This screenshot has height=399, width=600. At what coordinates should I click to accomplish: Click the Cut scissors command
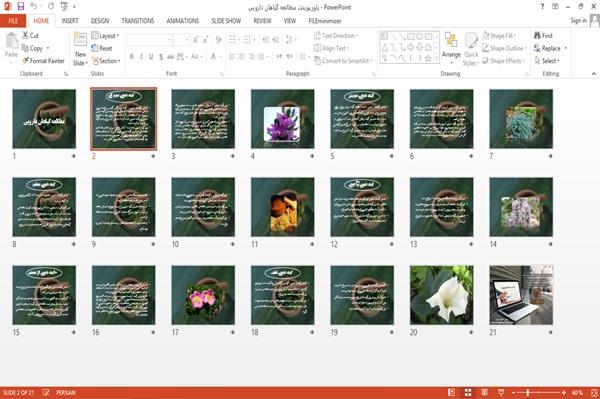click(30, 35)
